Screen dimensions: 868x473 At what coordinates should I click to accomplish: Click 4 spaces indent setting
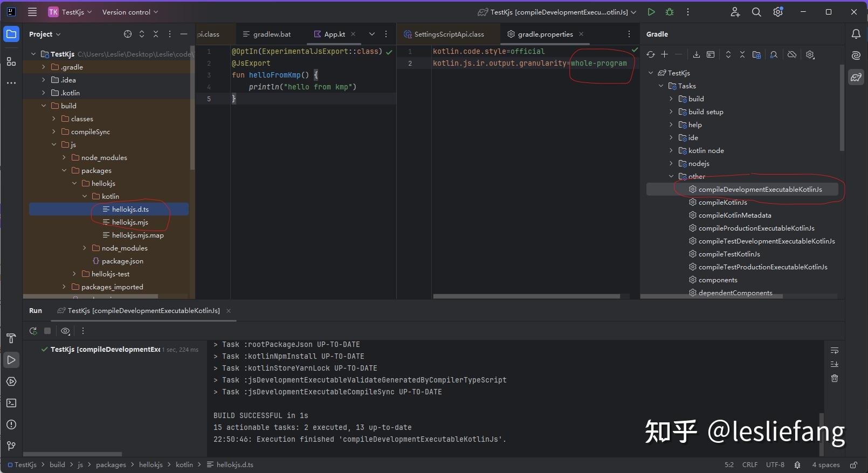coord(826,465)
